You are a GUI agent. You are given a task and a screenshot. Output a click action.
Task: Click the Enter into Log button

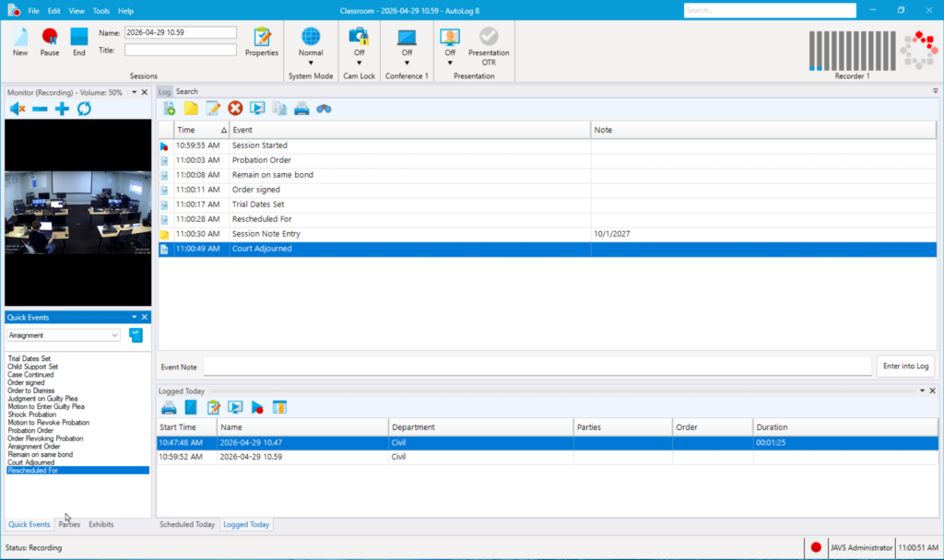[905, 366]
